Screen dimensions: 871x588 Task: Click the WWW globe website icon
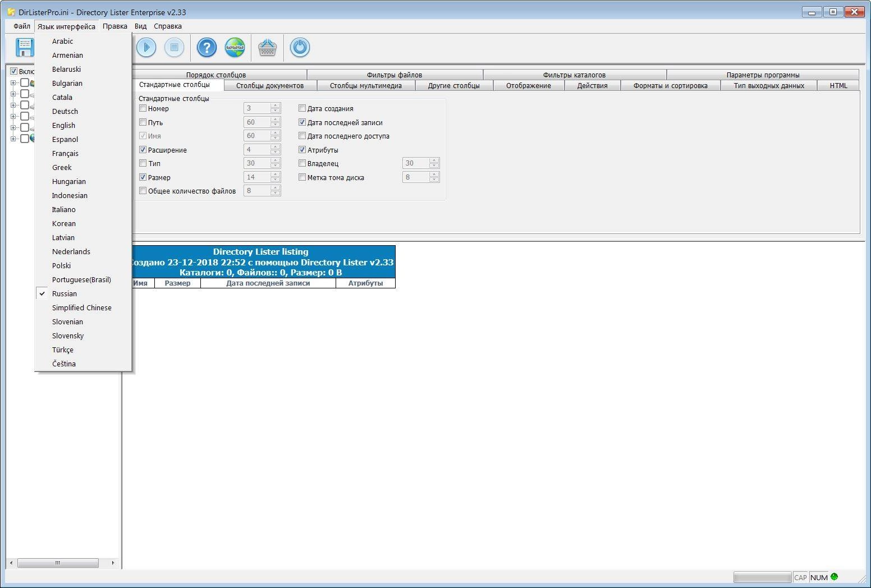(235, 48)
